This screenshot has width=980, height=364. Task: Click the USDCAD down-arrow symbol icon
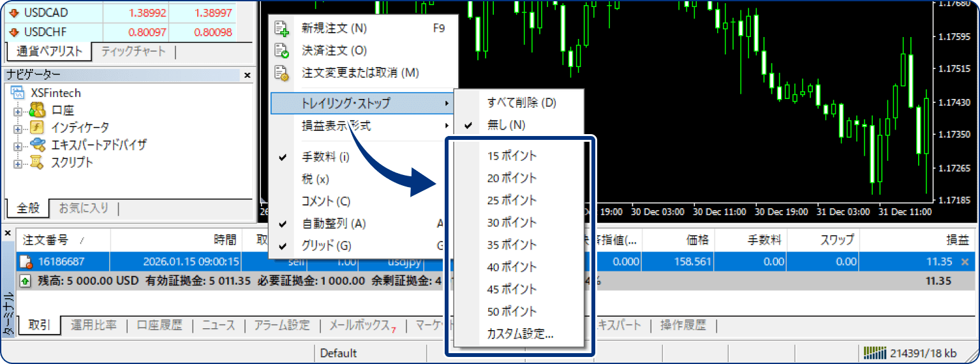click(14, 13)
